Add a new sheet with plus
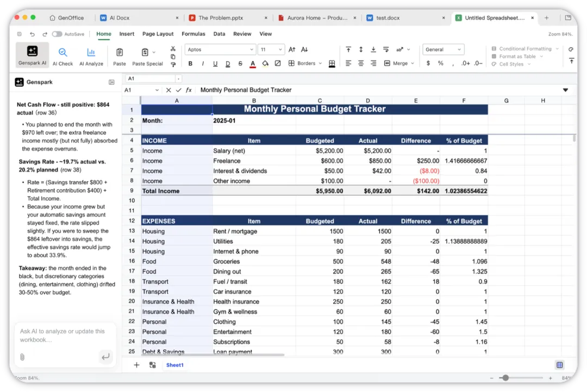This screenshot has height=392, width=587. click(136, 365)
